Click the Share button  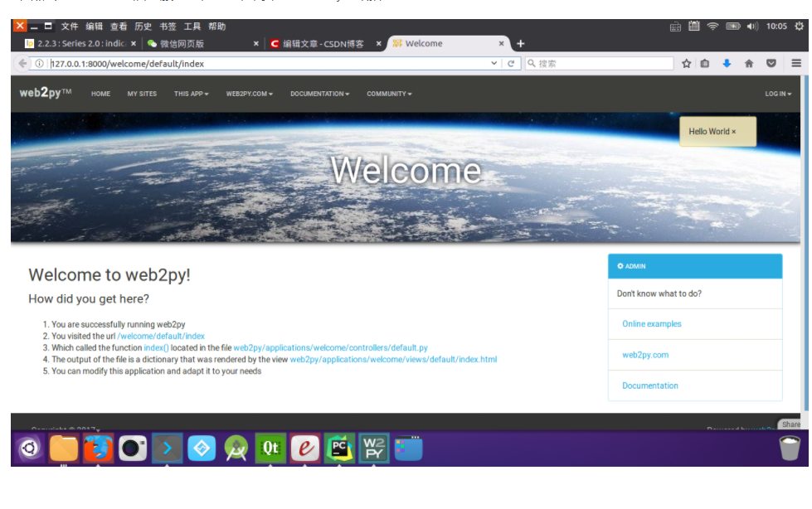790,424
